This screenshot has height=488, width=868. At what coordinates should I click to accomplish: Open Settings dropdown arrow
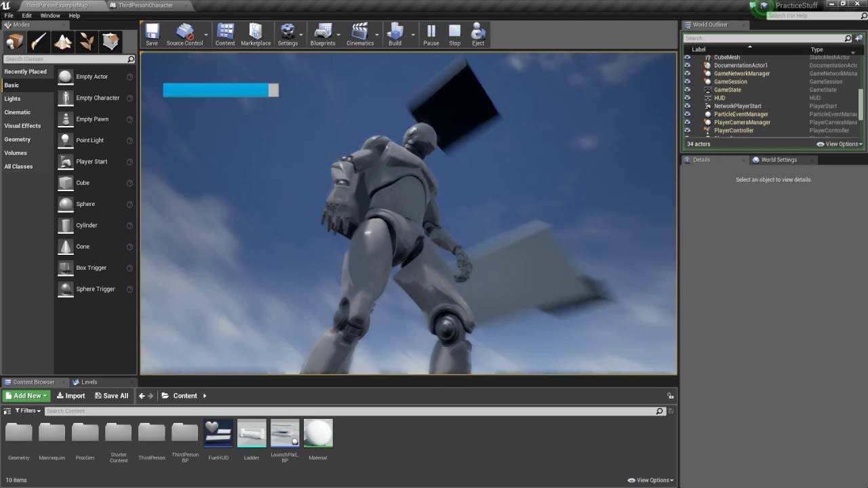click(x=301, y=35)
